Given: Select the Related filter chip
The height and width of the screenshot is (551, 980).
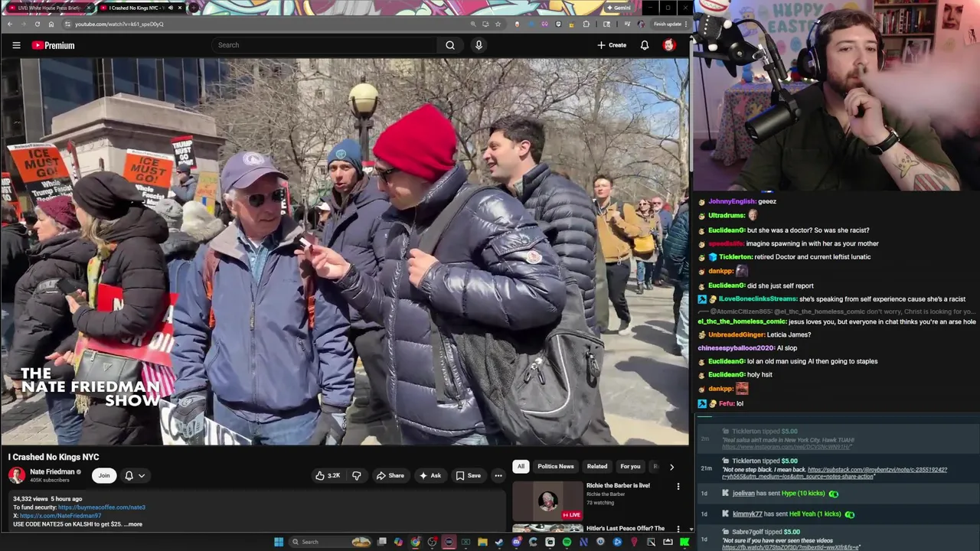Looking at the screenshot, I should pyautogui.click(x=597, y=466).
